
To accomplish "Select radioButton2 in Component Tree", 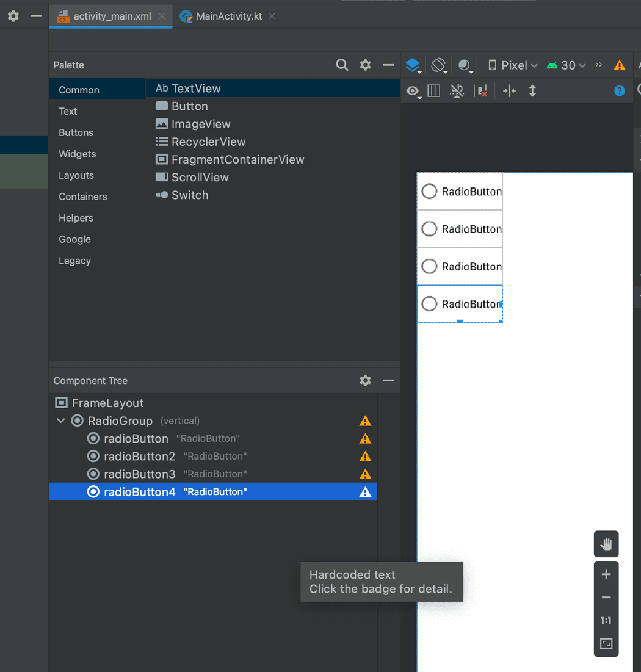I will coord(140,456).
